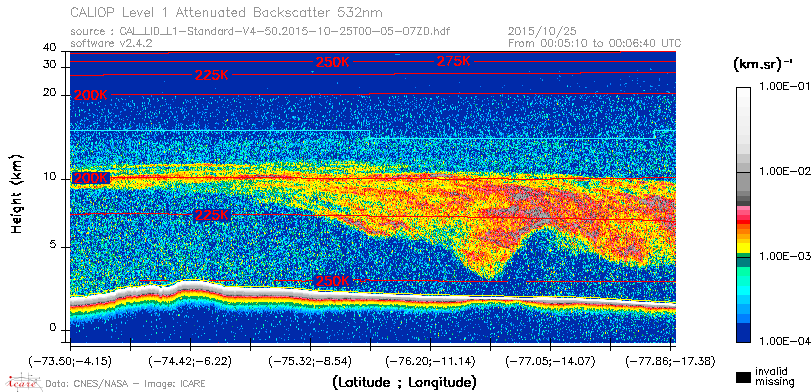Click the 275K isotherm label
Image resolution: width=811 pixels, height=392 pixels.
point(454,61)
